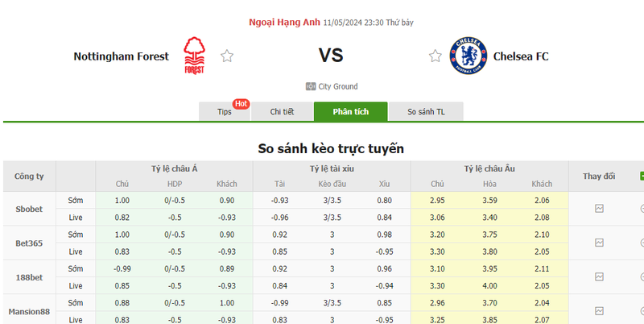Click Bet365 early European home odds 3.20
The image size is (644, 324).
pyautogui.click(x=437, y=235)
